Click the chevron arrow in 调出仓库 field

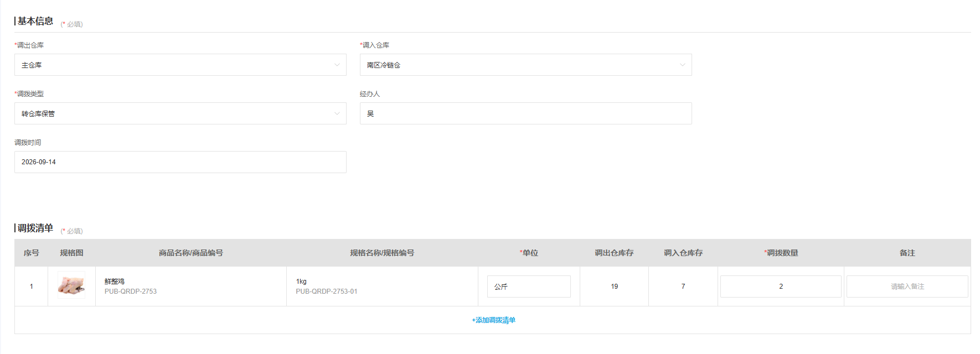click(x=337, y=65)
